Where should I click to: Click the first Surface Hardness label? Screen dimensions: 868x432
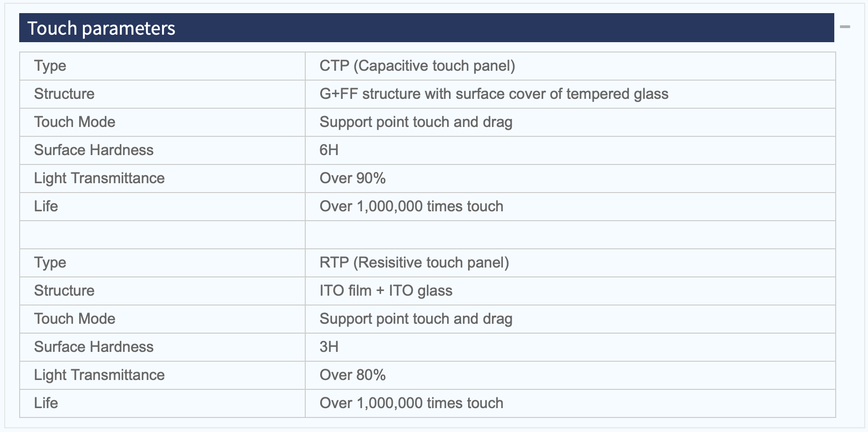tap(94, 150)
